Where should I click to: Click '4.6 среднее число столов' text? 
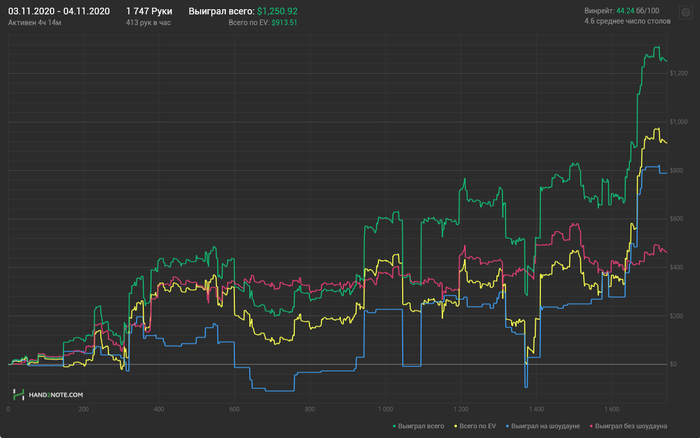coord(627,21)
